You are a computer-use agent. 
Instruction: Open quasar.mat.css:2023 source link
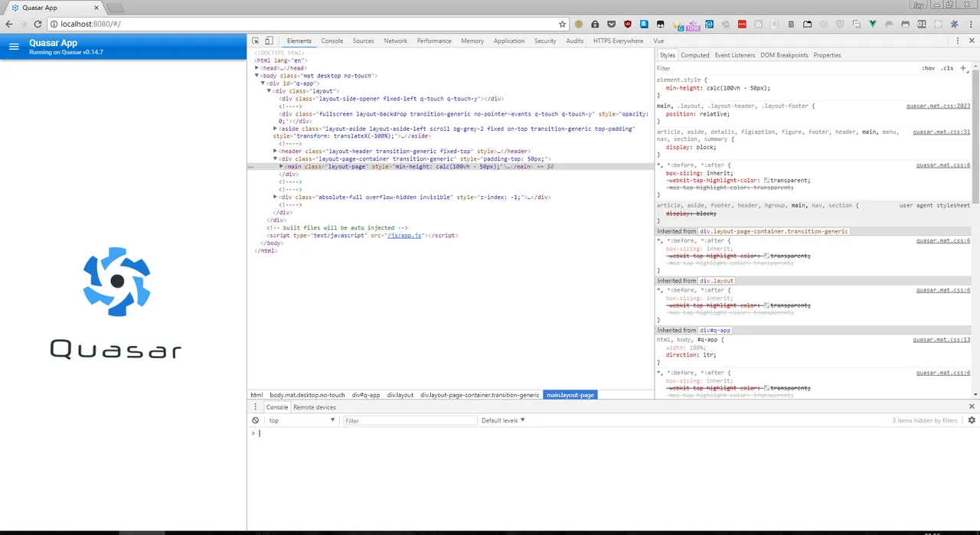938,106
